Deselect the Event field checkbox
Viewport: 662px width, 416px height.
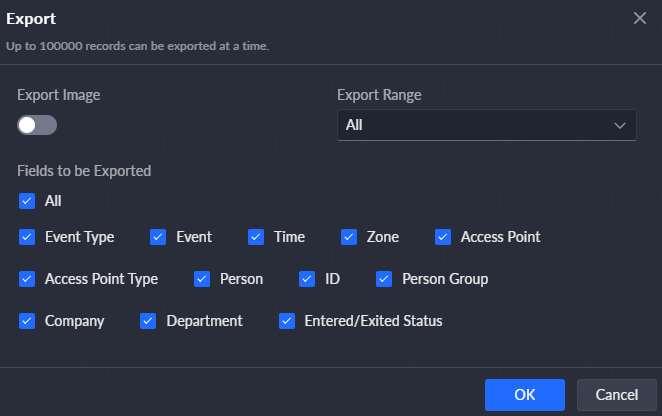[x=158, y=237]
